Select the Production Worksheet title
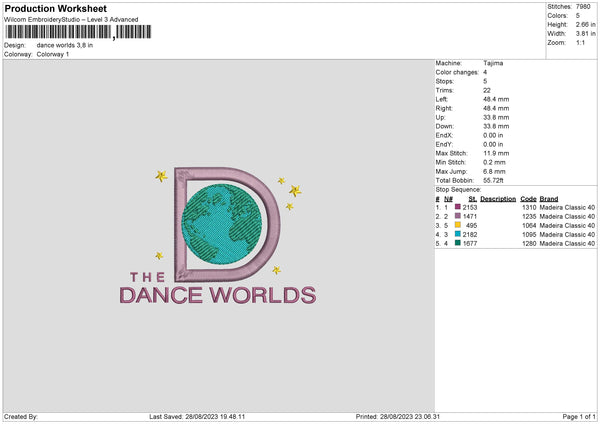600x424 pixels. (x=55, y=8)
